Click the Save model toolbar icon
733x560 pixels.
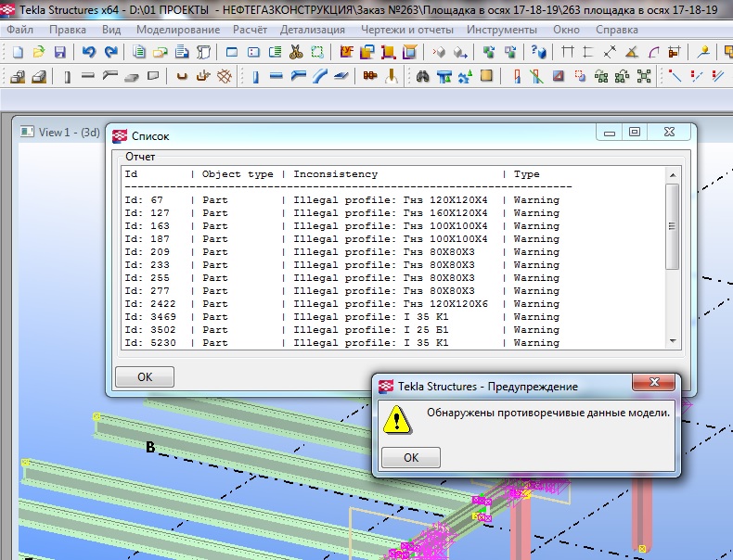click(59, 52)
